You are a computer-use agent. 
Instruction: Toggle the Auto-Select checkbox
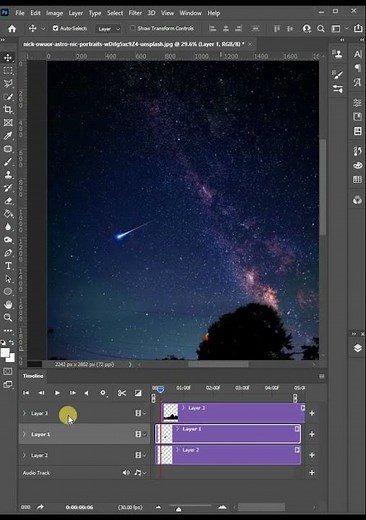pos(55,28)
